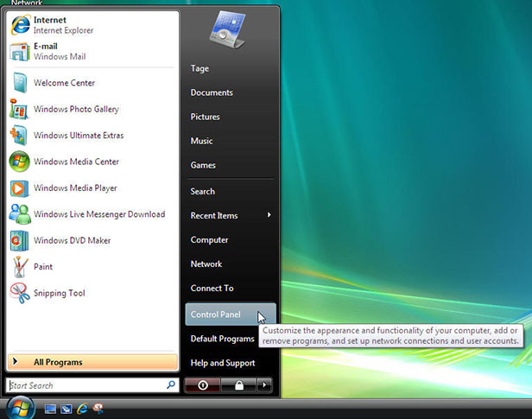The height and width of the screenshot is (419, 532).
Task: Open Search from Start menu
Action: pos(203,191)
